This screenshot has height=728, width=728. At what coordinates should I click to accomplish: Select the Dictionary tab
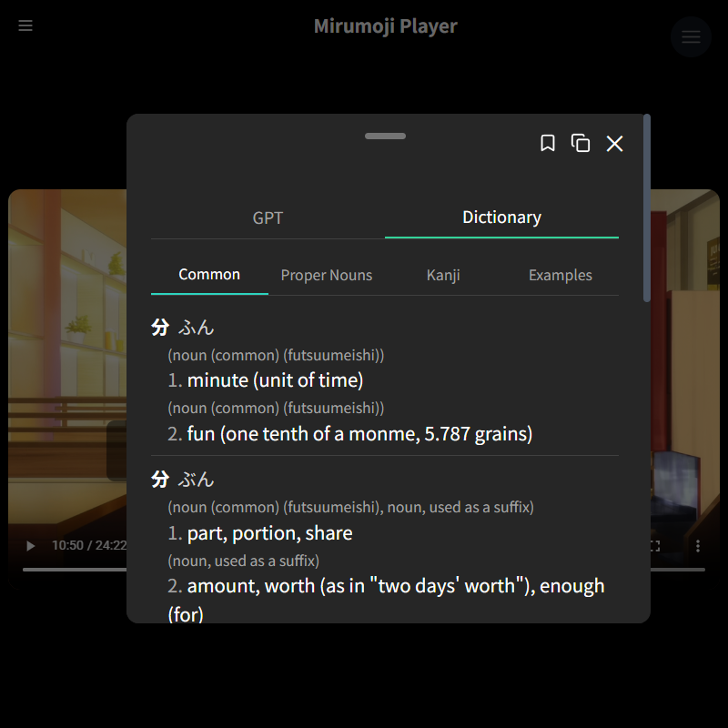[502, 217]
